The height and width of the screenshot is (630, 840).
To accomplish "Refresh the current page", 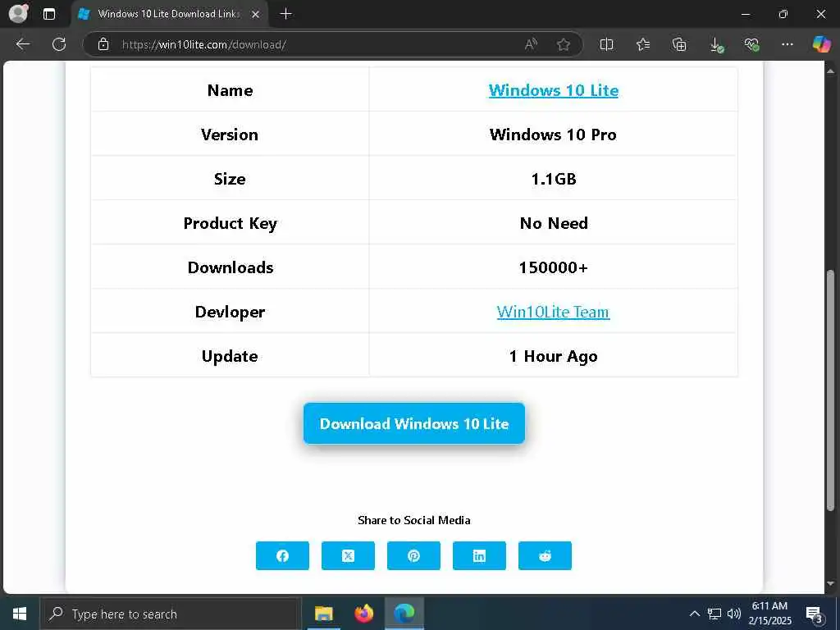I will click(x=59, y=44).
